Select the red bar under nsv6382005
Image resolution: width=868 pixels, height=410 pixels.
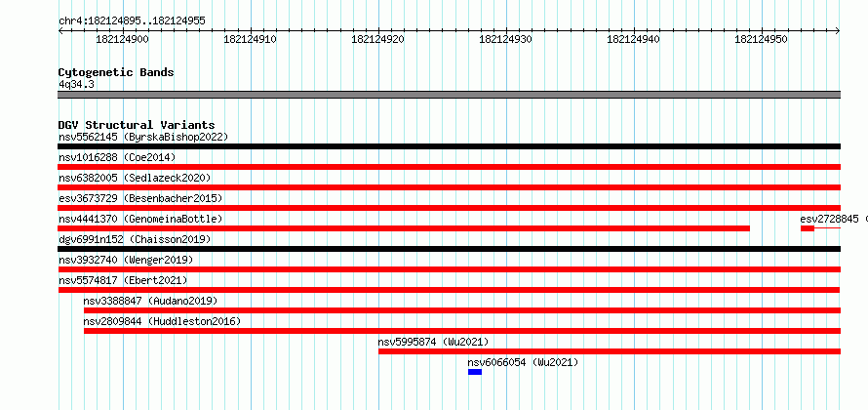(449, 187)
